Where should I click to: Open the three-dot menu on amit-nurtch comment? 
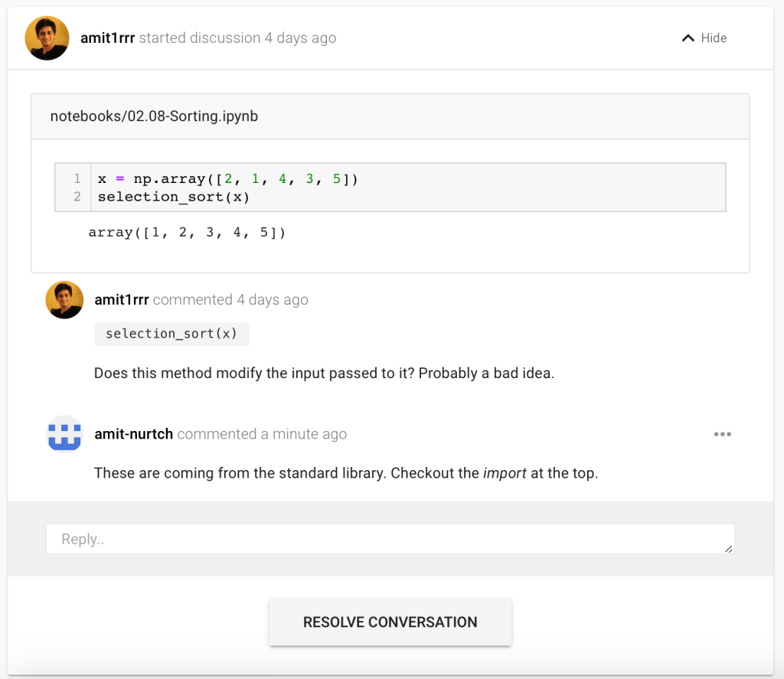pos(723,434)
